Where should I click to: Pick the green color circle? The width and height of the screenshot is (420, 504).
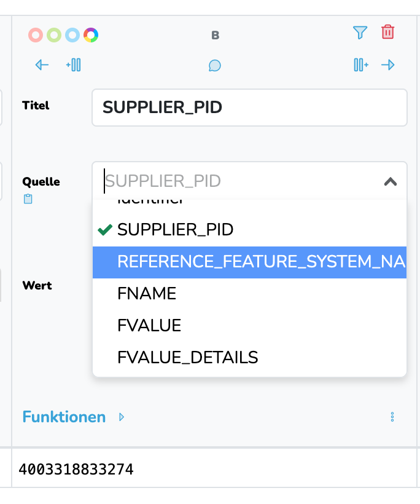pyautogui.click(x=54, y=35)
